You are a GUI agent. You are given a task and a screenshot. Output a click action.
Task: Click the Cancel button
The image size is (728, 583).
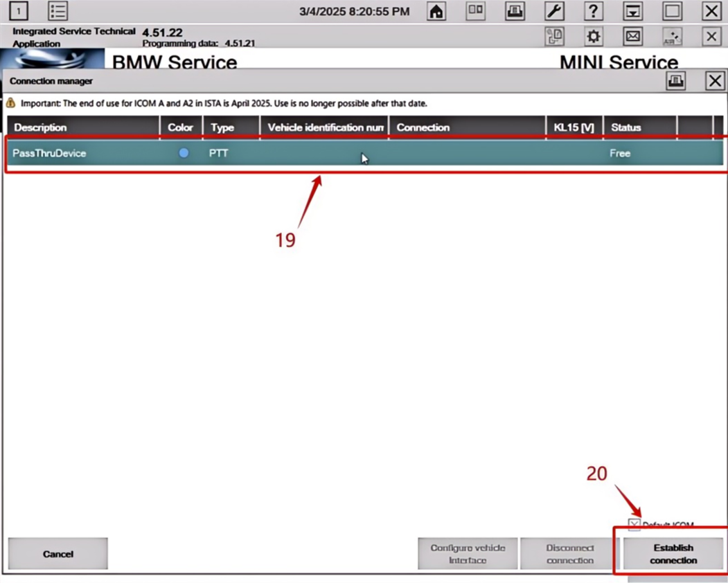click(x=57, y=554)
